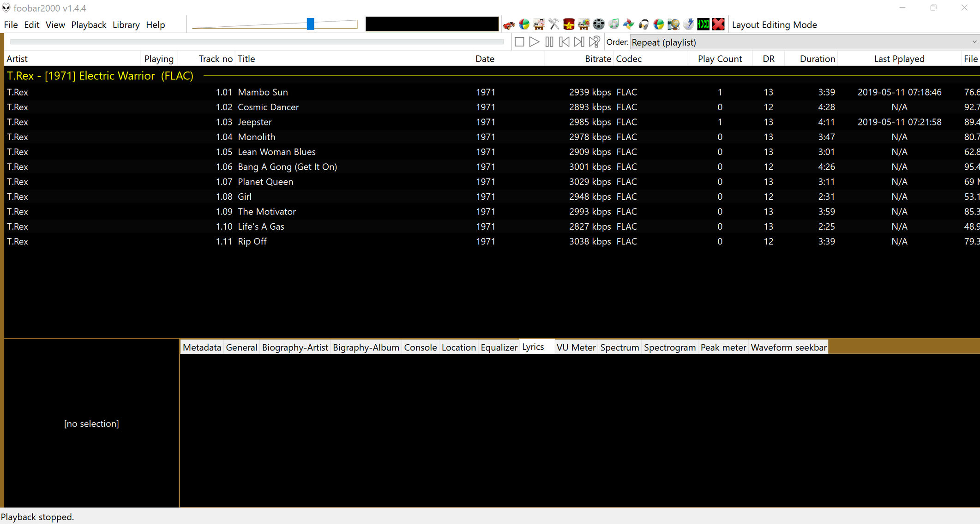Select the track Life's A Gas
The width and height of the screenshot is (980, 524).
[492, 226]
